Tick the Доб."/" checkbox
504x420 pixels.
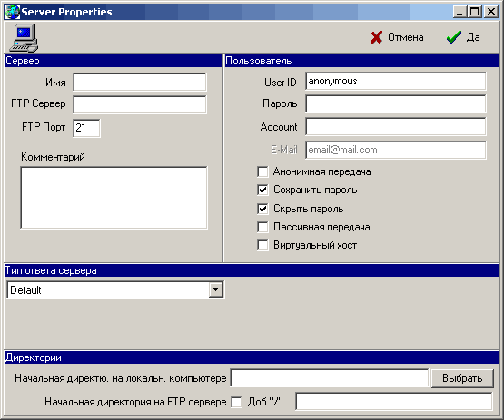pyautogui.click(x=237, y=402)
